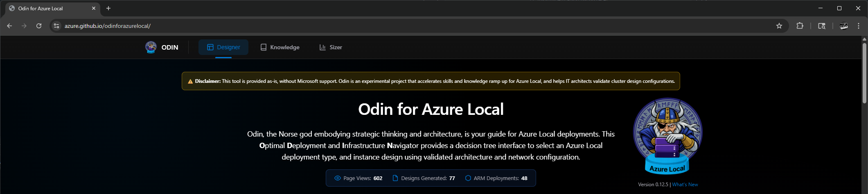Click the ODIN logo icon in navbar

click(x=151, y=47)
